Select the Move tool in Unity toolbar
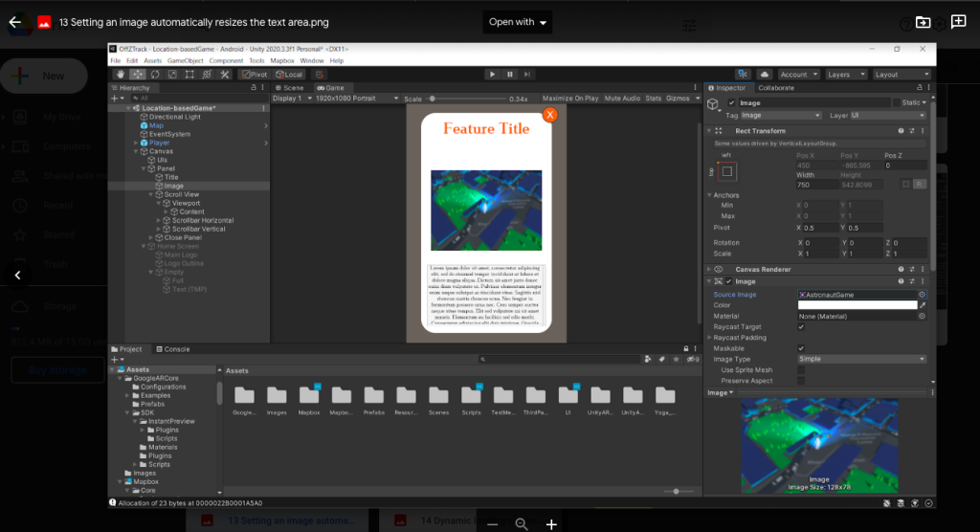 pos(138,74)
